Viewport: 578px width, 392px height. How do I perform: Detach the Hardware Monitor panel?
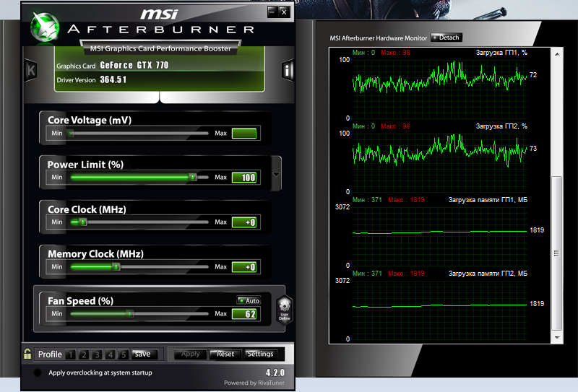click(446, 38)
